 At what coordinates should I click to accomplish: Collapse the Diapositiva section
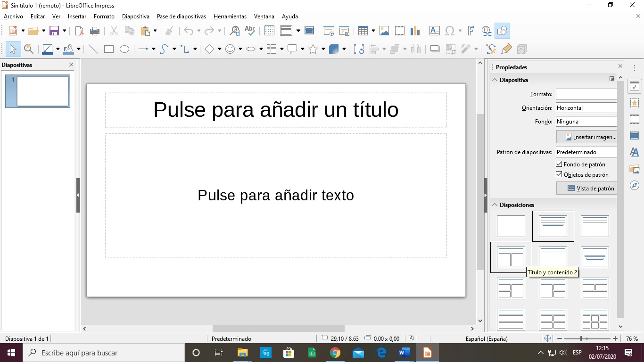[x=495, y=80]
